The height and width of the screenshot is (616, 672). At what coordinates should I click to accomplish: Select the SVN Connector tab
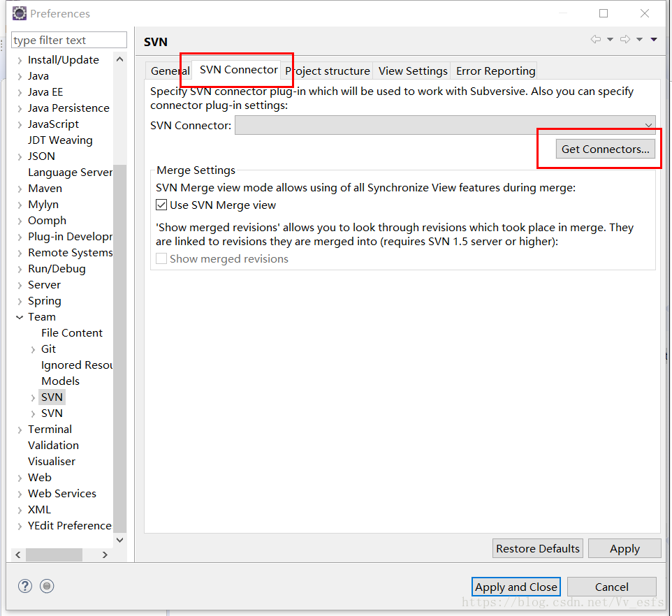pos(239,69)
